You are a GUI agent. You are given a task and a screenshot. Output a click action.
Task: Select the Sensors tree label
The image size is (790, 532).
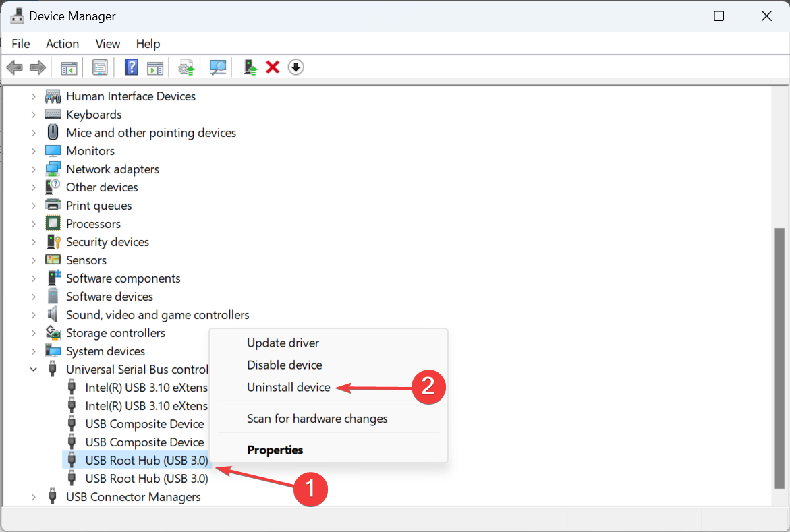pyautogui.click(x=86, y=260)
